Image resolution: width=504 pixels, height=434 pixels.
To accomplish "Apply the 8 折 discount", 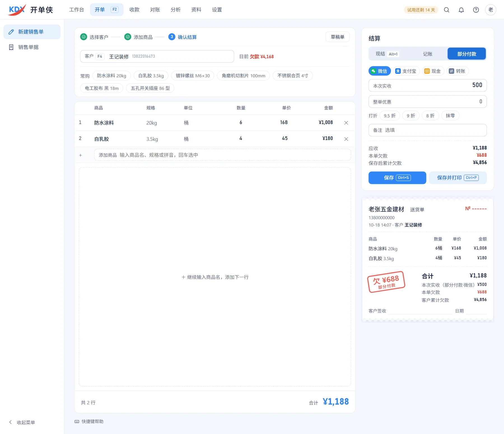I will pos(430,116).
